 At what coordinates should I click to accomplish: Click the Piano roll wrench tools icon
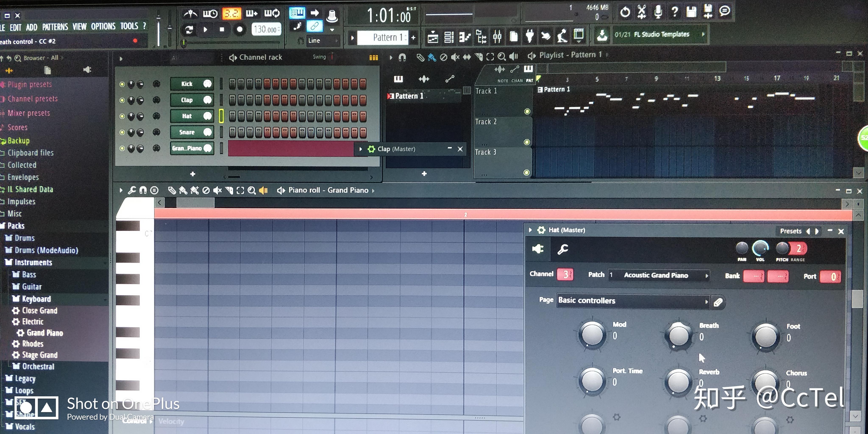pos(131,190)
